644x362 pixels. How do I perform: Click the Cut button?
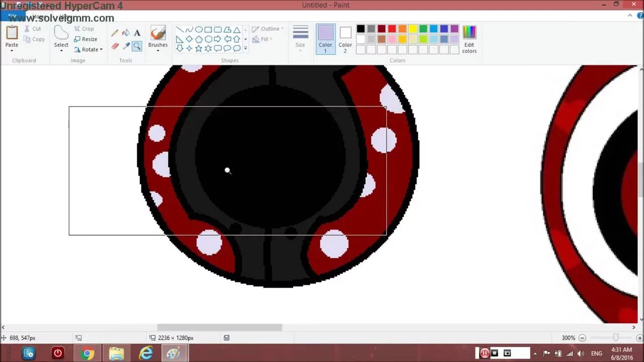point(33,29)
